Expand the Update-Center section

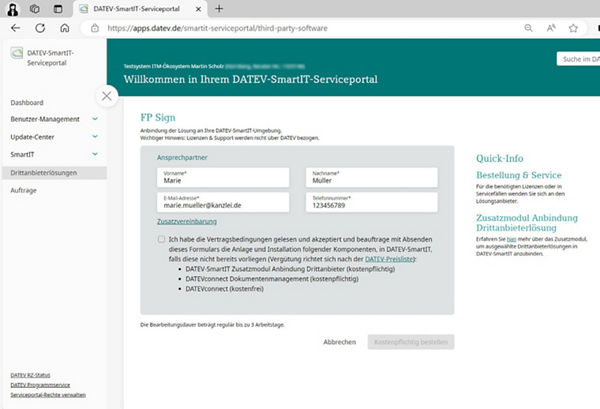pos(94,137)
